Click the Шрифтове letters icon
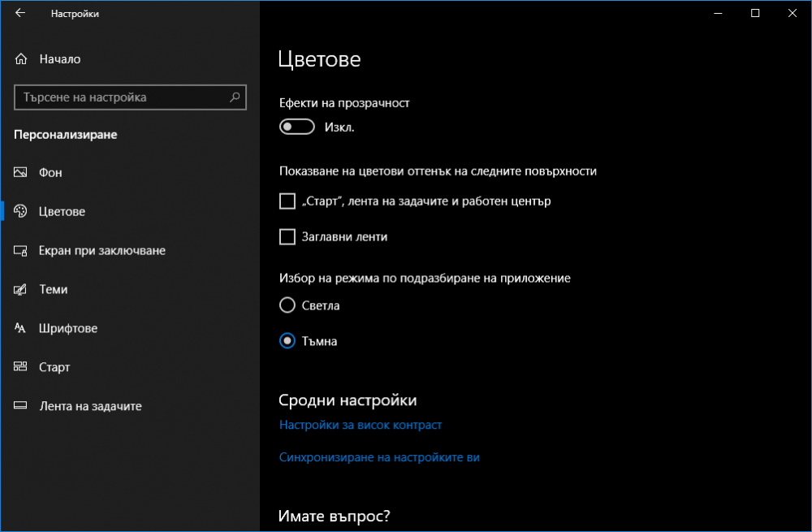This screenshot has width=812, height=532. pos(20,328)
